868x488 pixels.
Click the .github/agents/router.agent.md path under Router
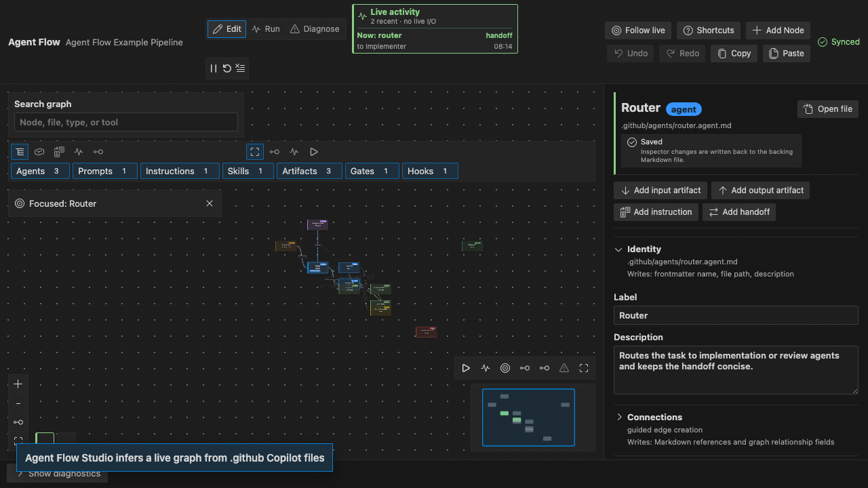point(676,125)
